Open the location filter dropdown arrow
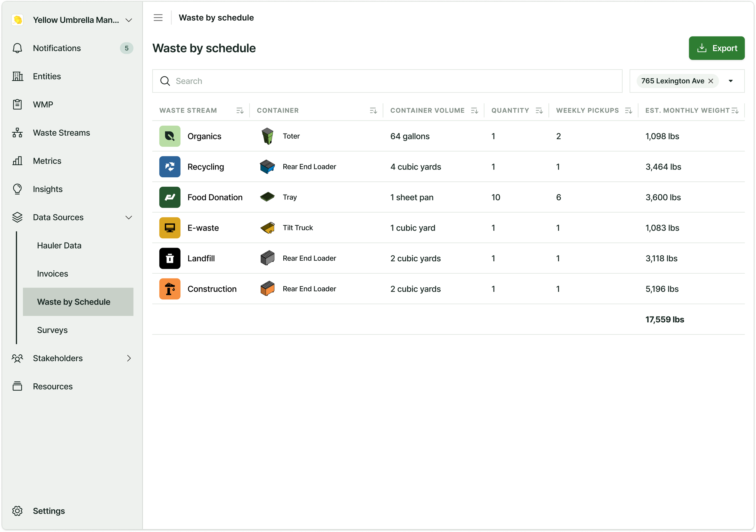This screenshot has width=756, height=532. (731, 81)
